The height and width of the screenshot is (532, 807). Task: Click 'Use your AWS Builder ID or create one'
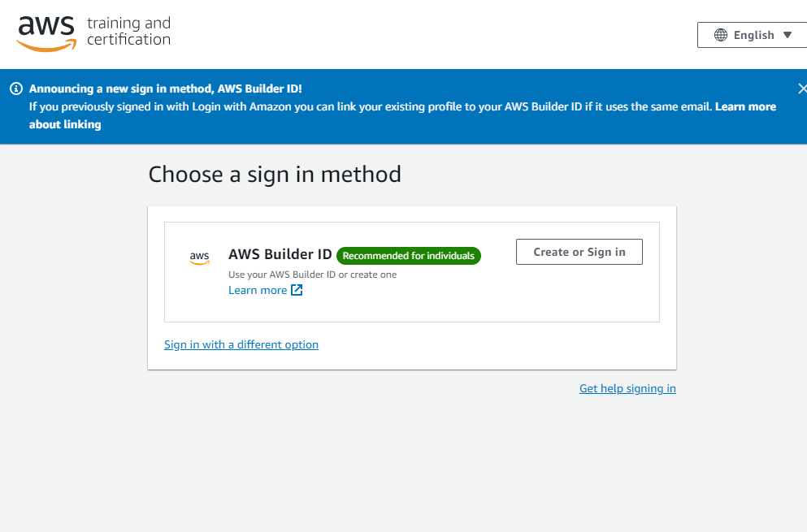pos(312,275)
